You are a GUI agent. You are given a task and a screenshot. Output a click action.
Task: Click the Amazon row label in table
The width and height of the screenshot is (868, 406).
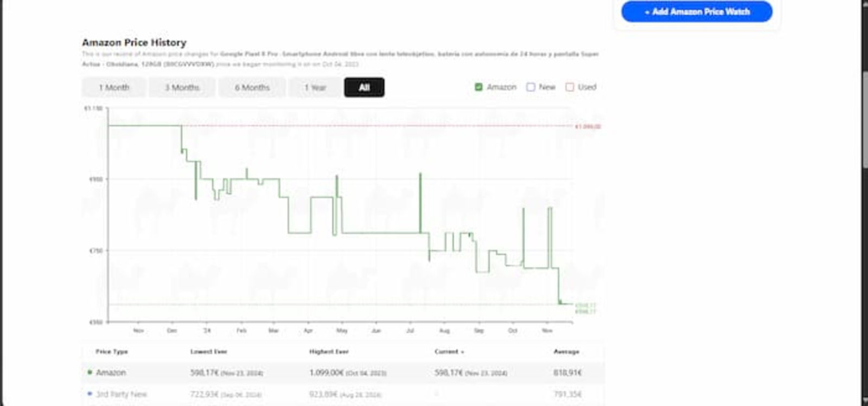(x=111, y=372)
